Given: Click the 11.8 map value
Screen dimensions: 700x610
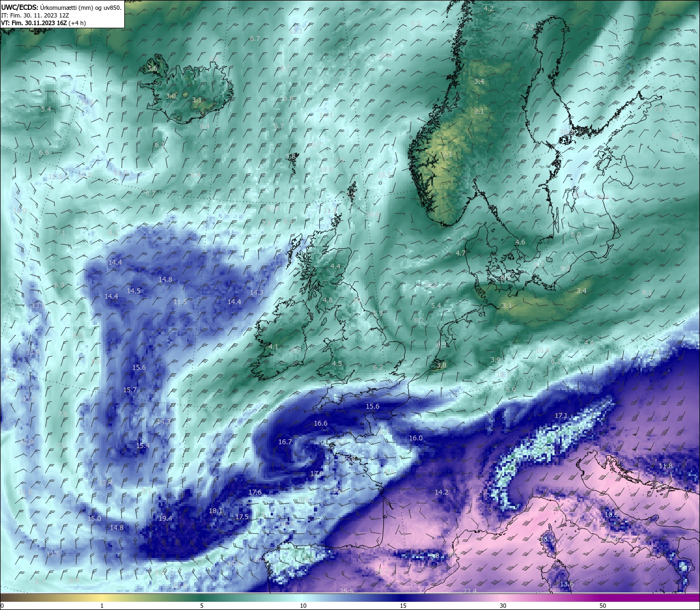Looking at the screenshot, I should point(666,466).
